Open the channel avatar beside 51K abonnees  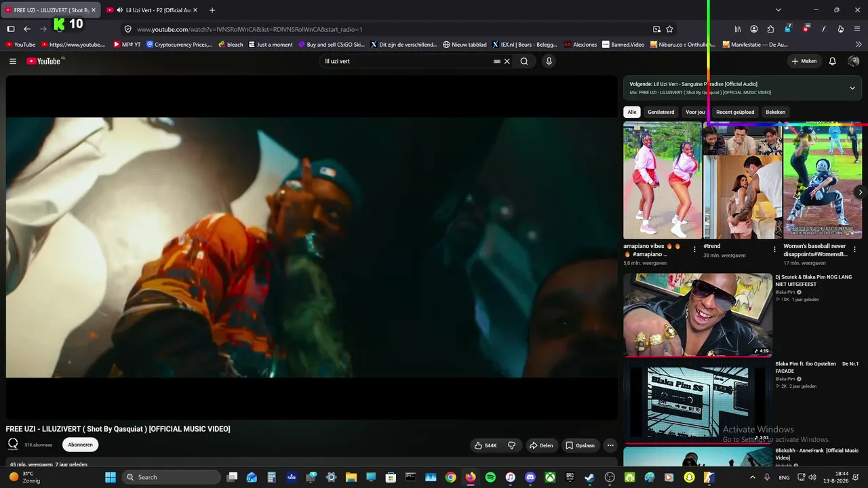(x=13, y=445)
